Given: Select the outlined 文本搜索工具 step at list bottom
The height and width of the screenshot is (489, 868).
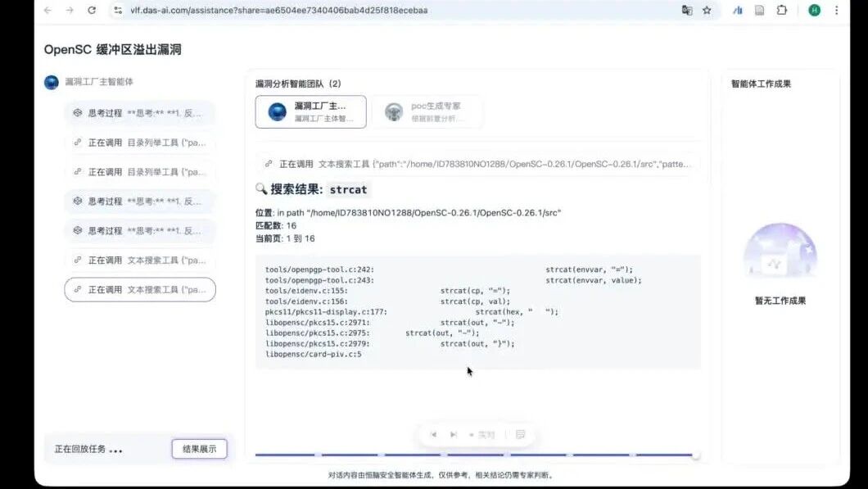Looking at the screenshot, I should (140, 290).
